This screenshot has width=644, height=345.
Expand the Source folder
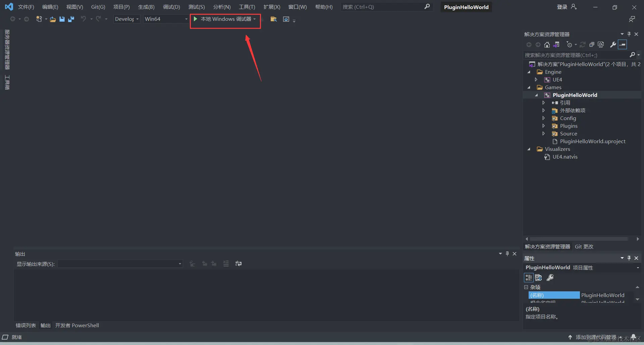click(x=544, y=134)
